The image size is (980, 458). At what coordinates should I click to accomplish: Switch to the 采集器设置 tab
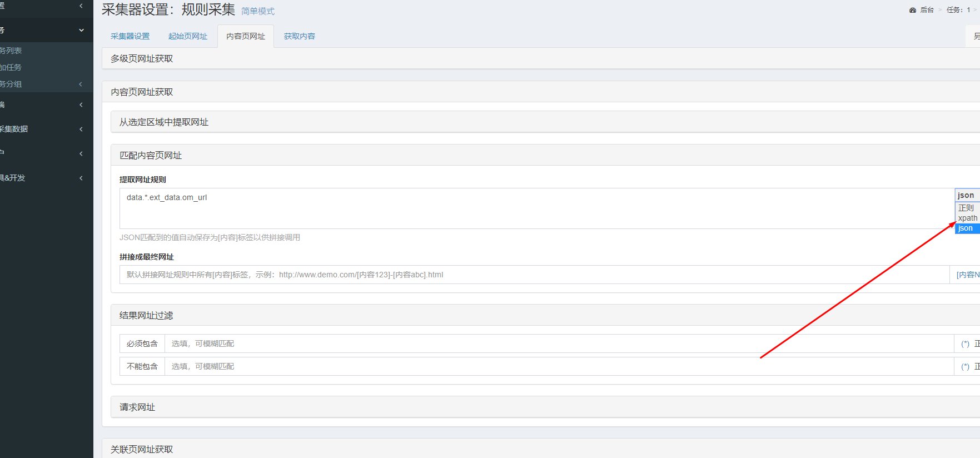(130, 36)
